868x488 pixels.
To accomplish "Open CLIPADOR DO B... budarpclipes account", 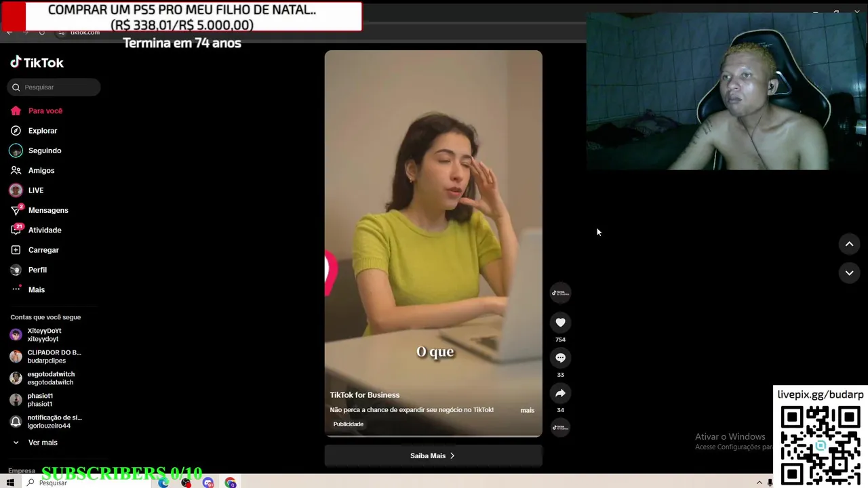I will (x=45, y=357).
